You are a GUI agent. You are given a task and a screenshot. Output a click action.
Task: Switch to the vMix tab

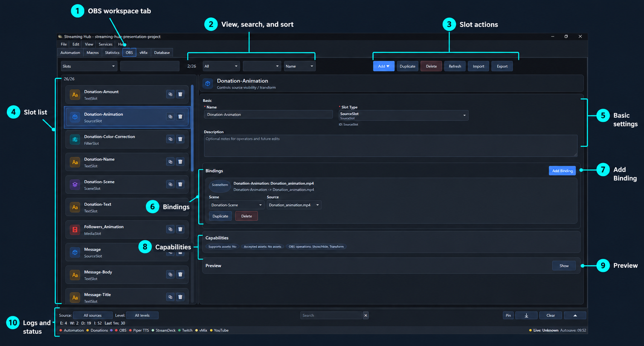[x=143, y=53]
